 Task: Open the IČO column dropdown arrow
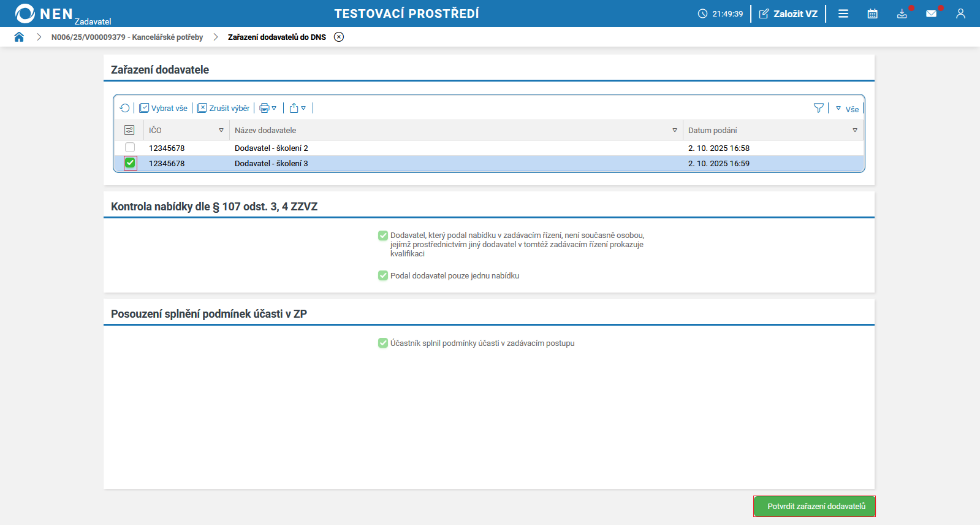pos(221,130)
